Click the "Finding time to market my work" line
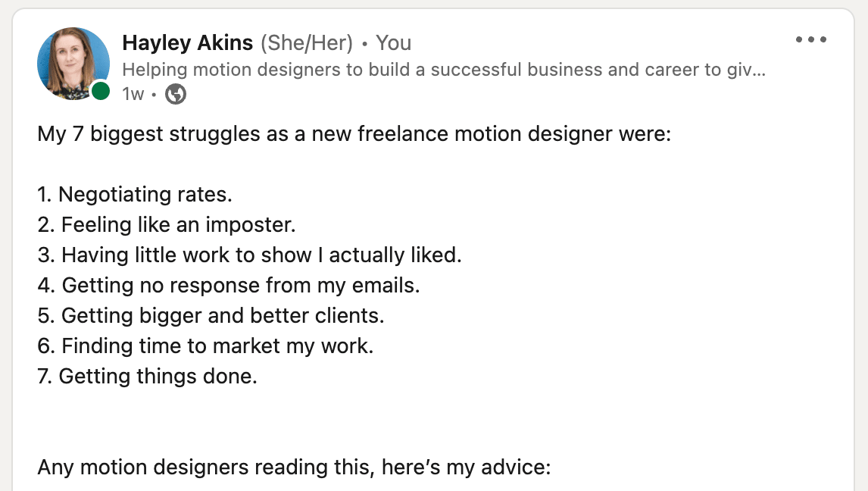 point(205,346)
